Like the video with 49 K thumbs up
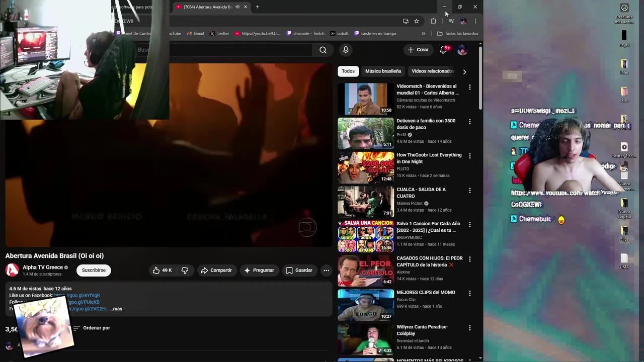This screenshot has width=644, height=362. pos(162,270)
